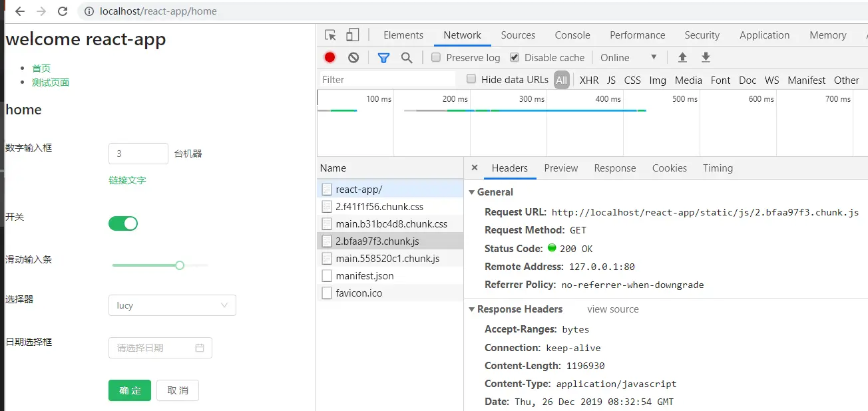Click the number input showing 3
868x411 pixels.
point(138,154)
